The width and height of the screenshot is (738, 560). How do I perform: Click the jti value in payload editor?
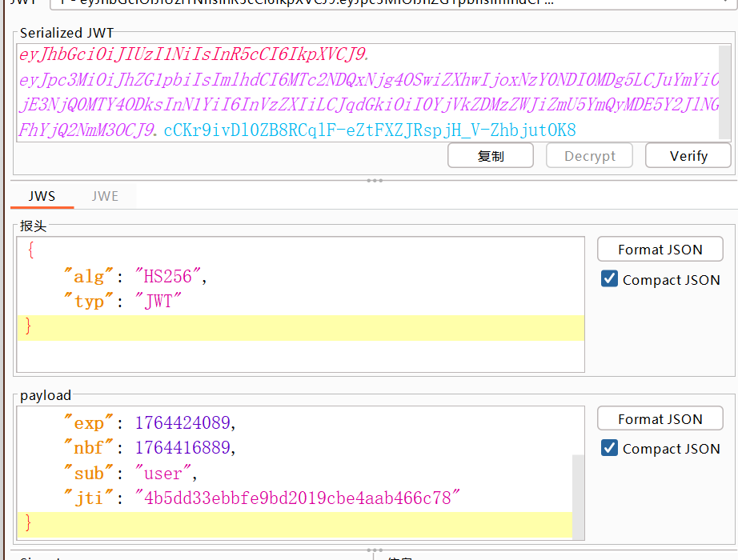click(298, 498)
